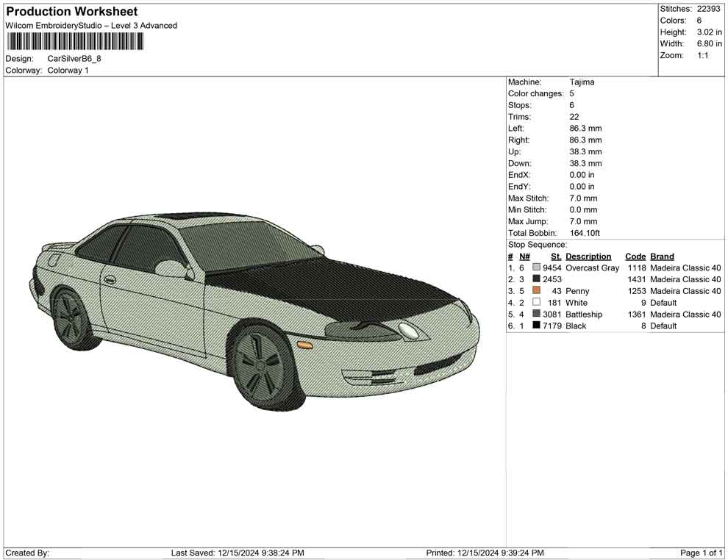The height and width of the screenshot is (560, 728).
Task: Select the St. column header
Action: coord(556,256)
